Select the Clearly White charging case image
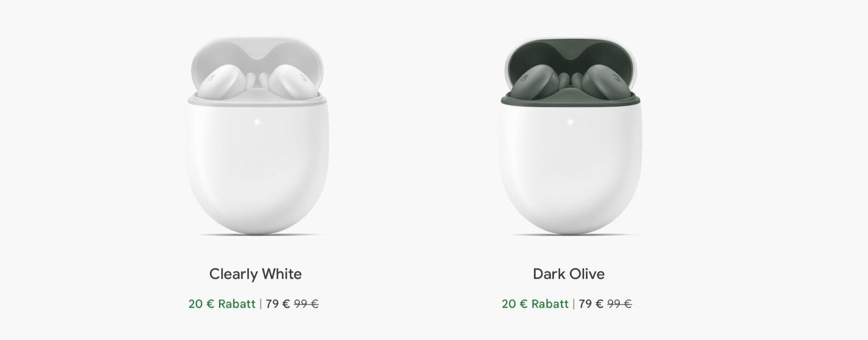 coord(257,136)
